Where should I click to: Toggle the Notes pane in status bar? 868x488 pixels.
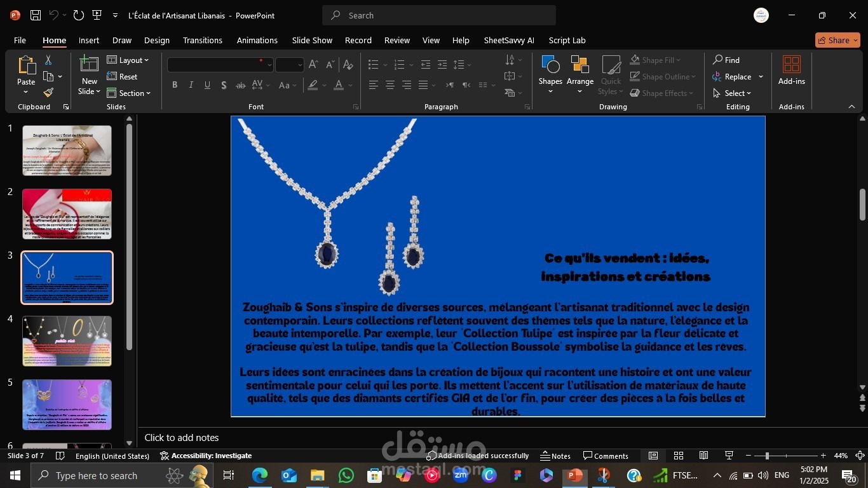tap(555, 456)
